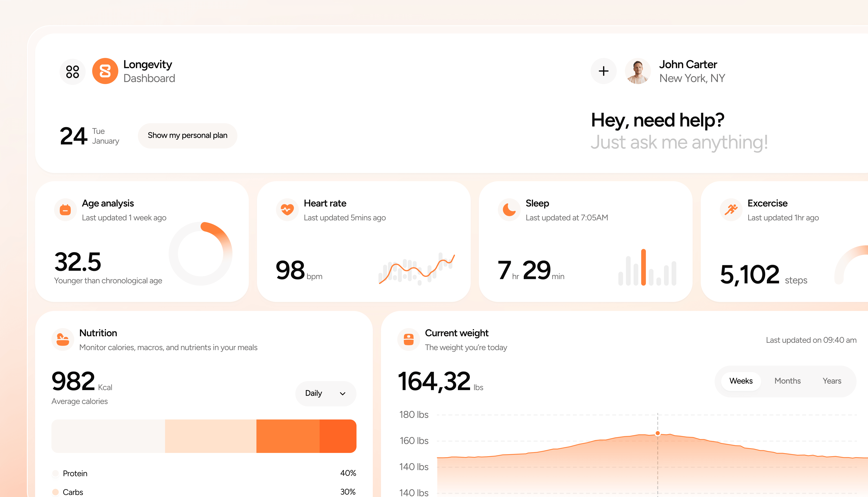Screen dimensions: 868x497
Task: Open John Carter's profile avatar
Action: (638, 71)
